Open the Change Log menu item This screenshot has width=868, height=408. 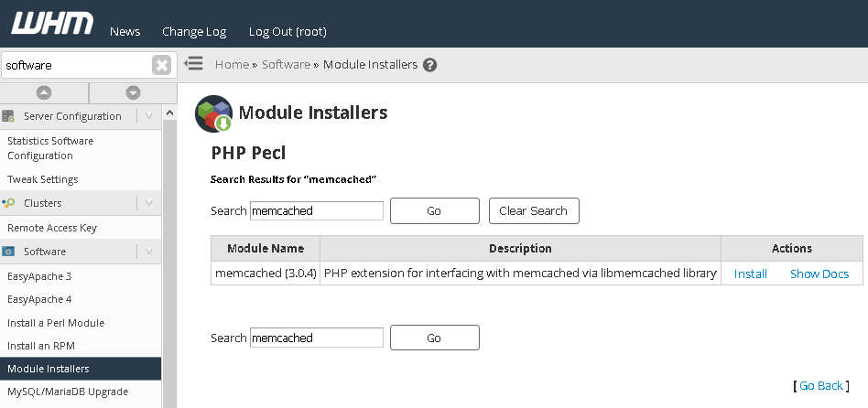[x=194, y=31]
